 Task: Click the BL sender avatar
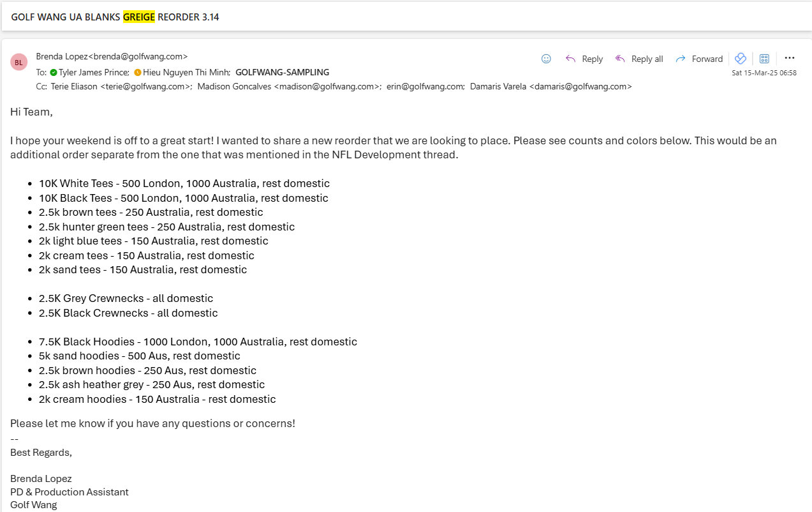tap(19, 62)
